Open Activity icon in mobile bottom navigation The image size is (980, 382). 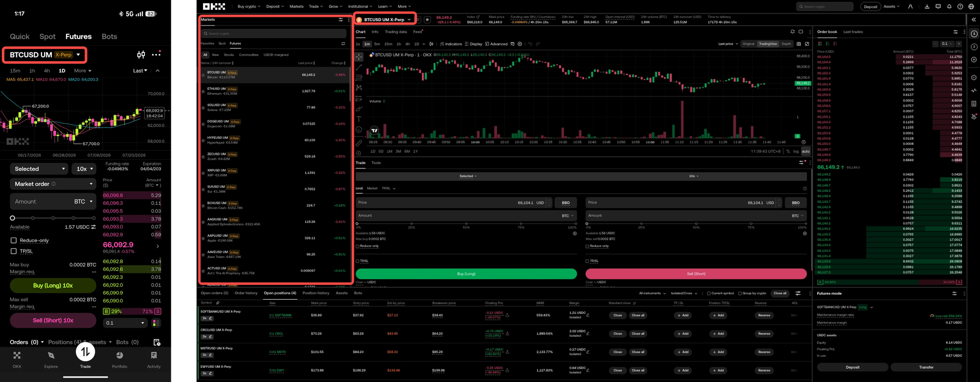point(154,355)
